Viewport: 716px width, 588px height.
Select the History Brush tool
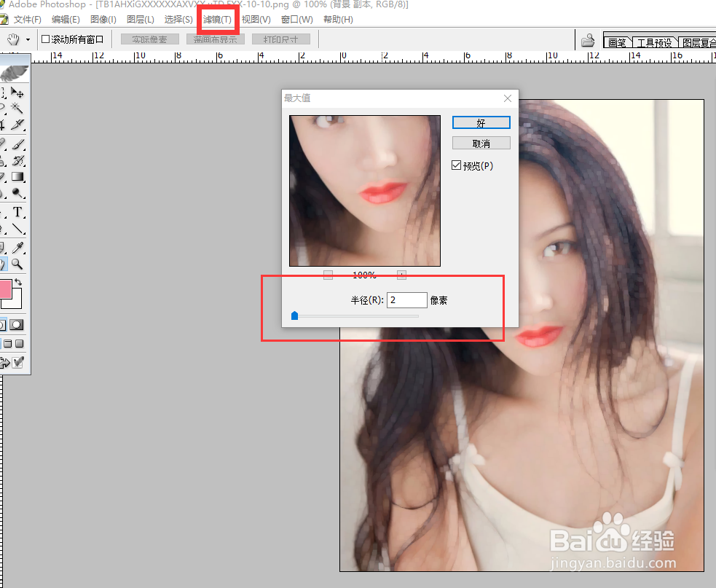pyautogui.click(x=17, y=160)
